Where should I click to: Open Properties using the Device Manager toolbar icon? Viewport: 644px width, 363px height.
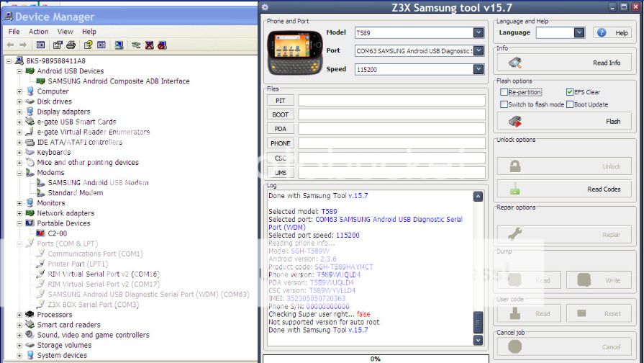[x=58, y=45]
